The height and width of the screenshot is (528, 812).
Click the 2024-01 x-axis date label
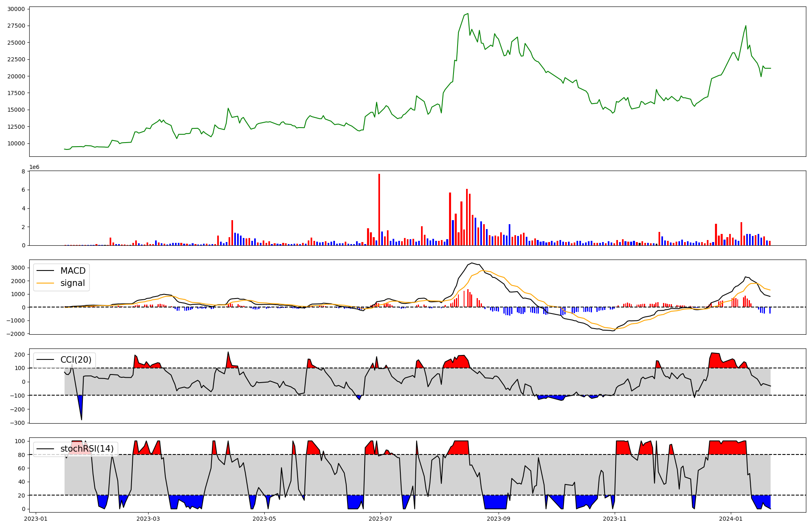731,519
